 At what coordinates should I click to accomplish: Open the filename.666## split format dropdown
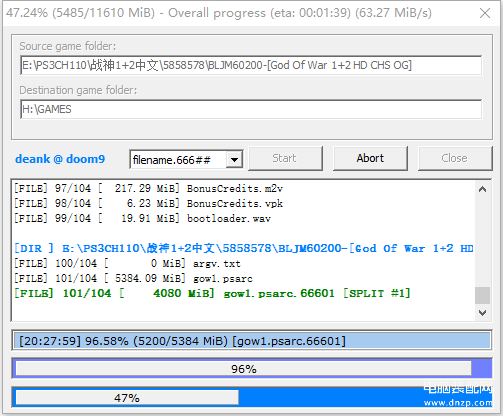[234, 160]
